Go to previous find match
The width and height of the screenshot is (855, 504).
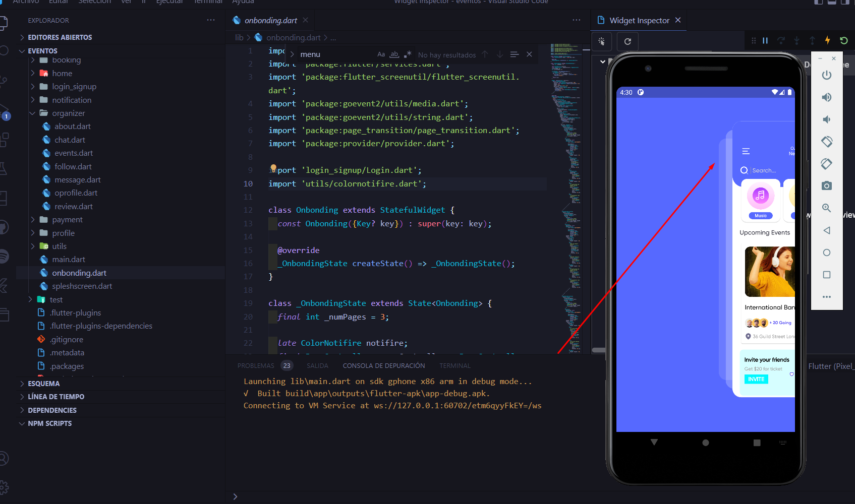coord(485,54)
